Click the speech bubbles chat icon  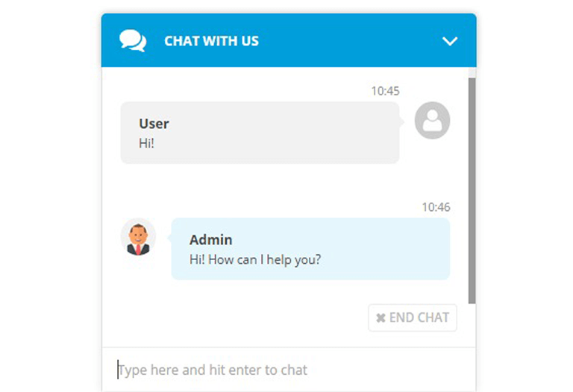click(133, 40)
